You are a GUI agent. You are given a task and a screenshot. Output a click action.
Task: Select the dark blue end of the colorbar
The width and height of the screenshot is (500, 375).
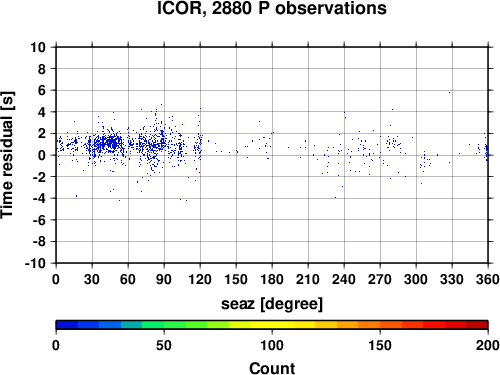(x=67, y=325)
